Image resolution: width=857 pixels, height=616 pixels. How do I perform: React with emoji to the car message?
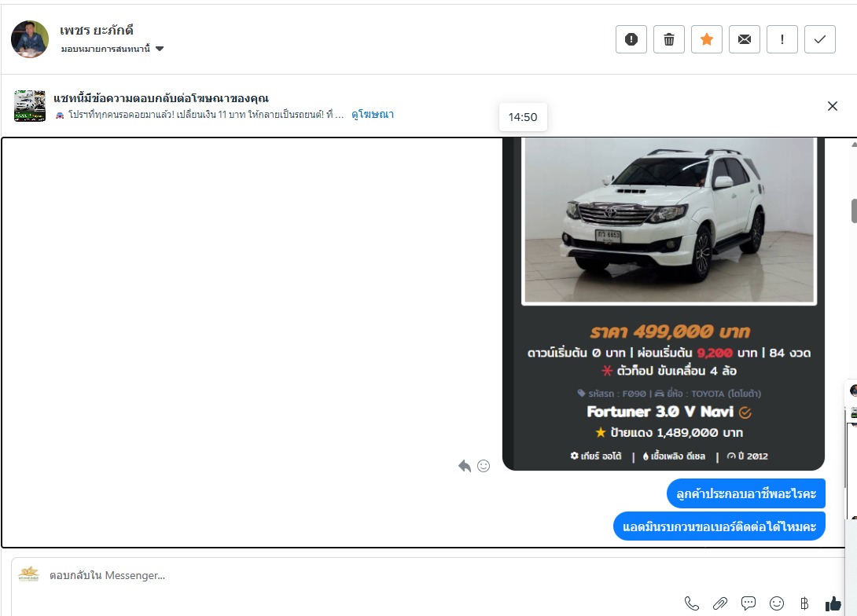point(484,466)
